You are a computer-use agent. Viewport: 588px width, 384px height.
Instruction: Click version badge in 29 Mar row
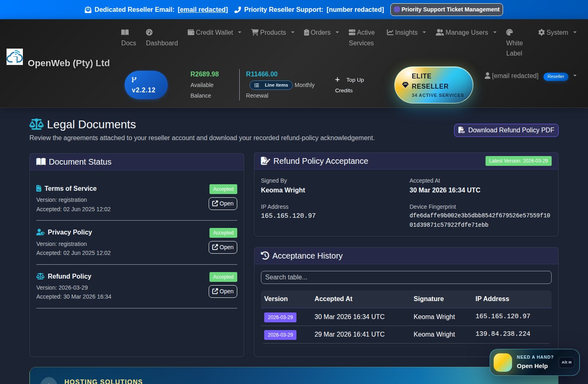click(281, 335)
